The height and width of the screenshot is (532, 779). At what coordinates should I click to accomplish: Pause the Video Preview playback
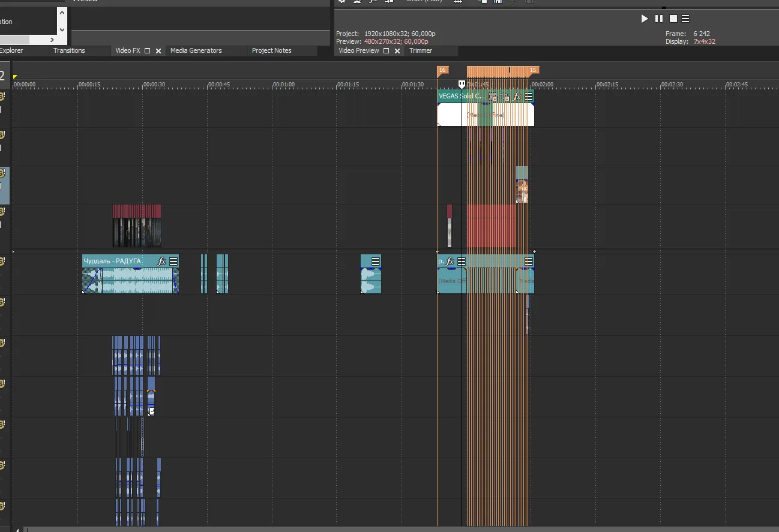[x=659, y=19]
